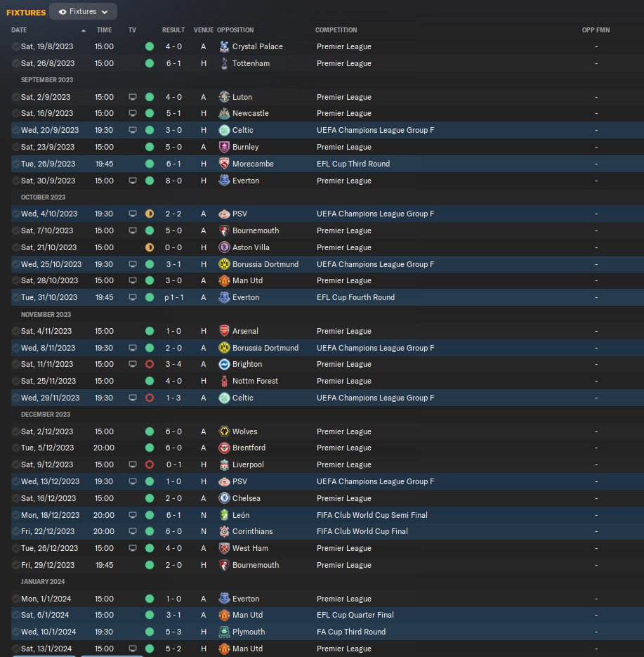Toggle the tick circle for Sat, 23/9/2023

pos(15,147)
